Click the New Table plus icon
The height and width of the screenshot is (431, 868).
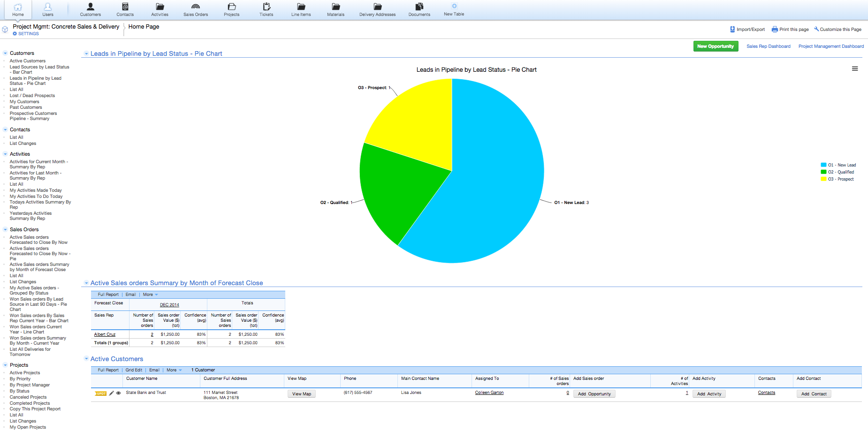454,6
